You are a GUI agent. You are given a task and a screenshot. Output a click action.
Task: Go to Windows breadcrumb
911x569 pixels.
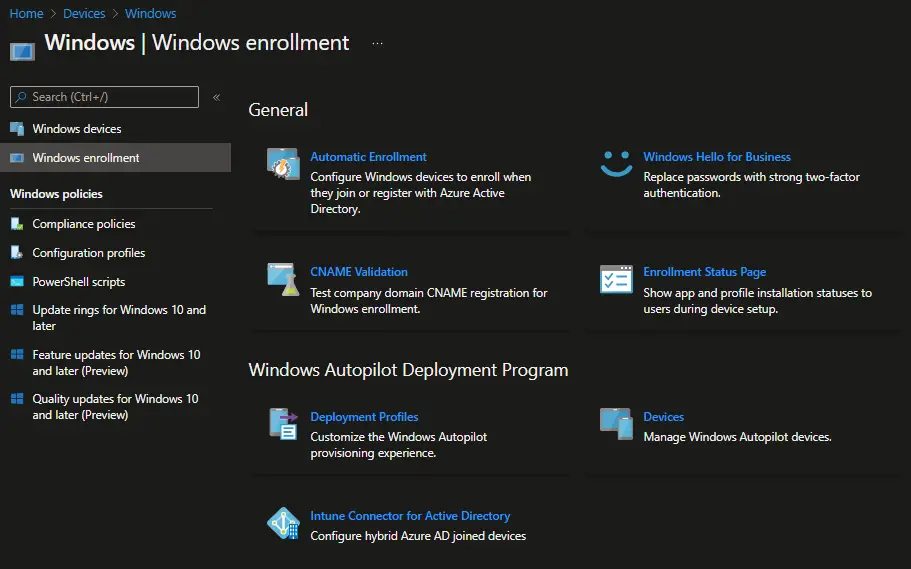coord(150,13)
